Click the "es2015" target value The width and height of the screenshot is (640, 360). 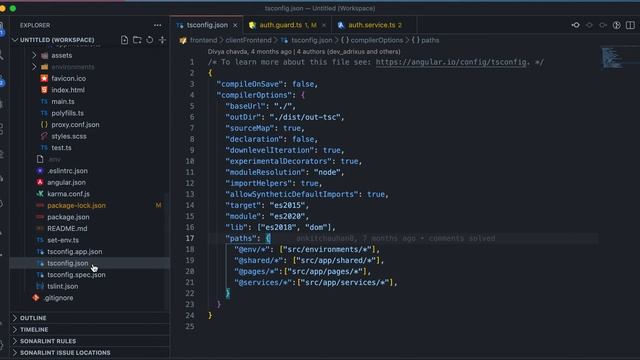[x=287, y=205]
